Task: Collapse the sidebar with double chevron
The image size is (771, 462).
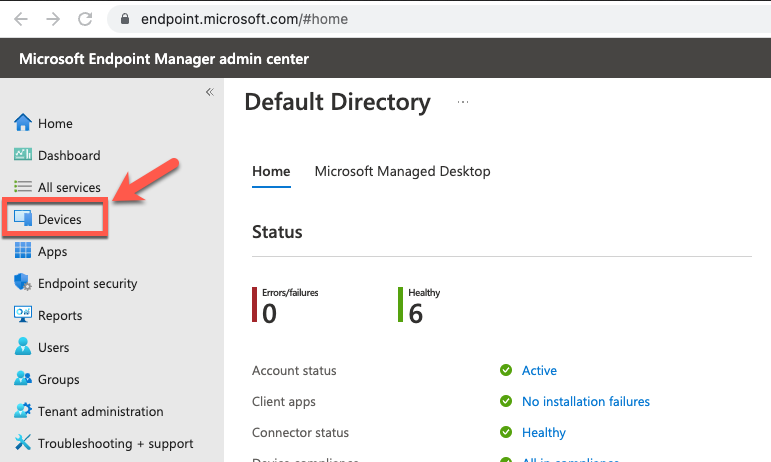Action: coord(209,92)
